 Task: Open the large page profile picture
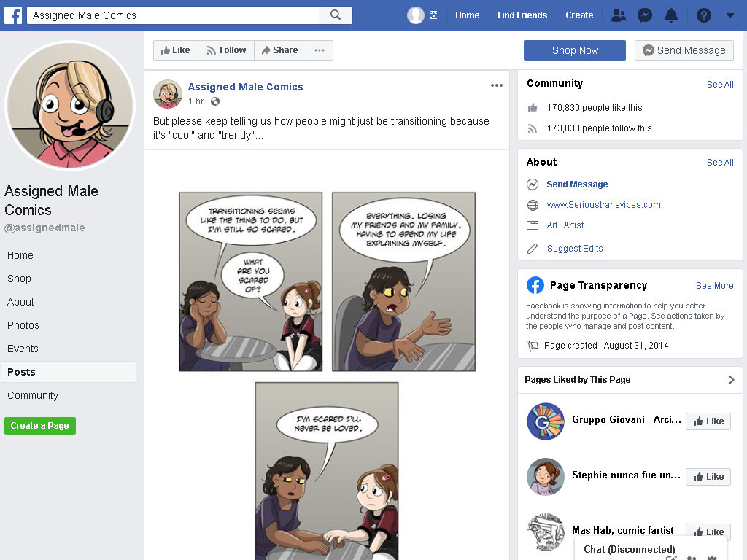point(70,105)
